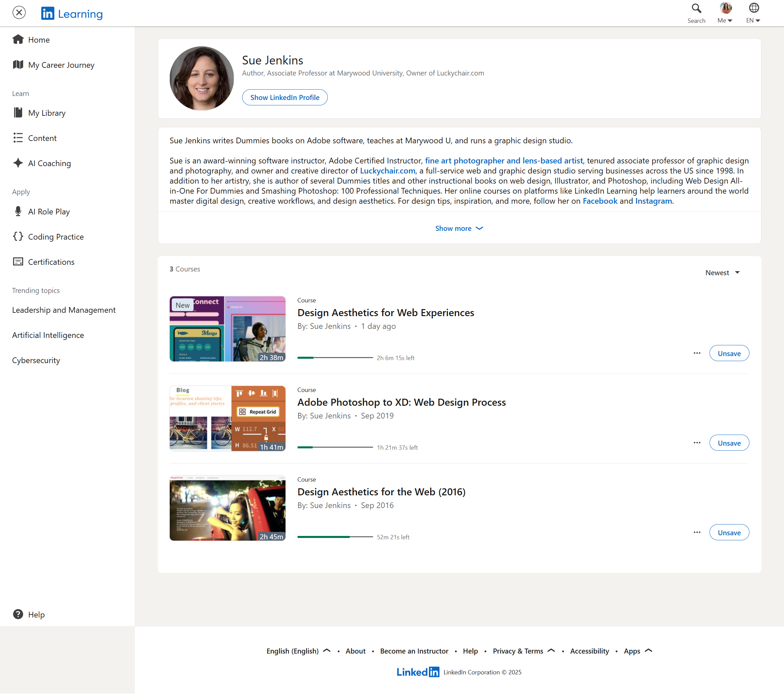
Task: Open My Library in sidebar
Action: pyautogui.click(x=46, y=113)
